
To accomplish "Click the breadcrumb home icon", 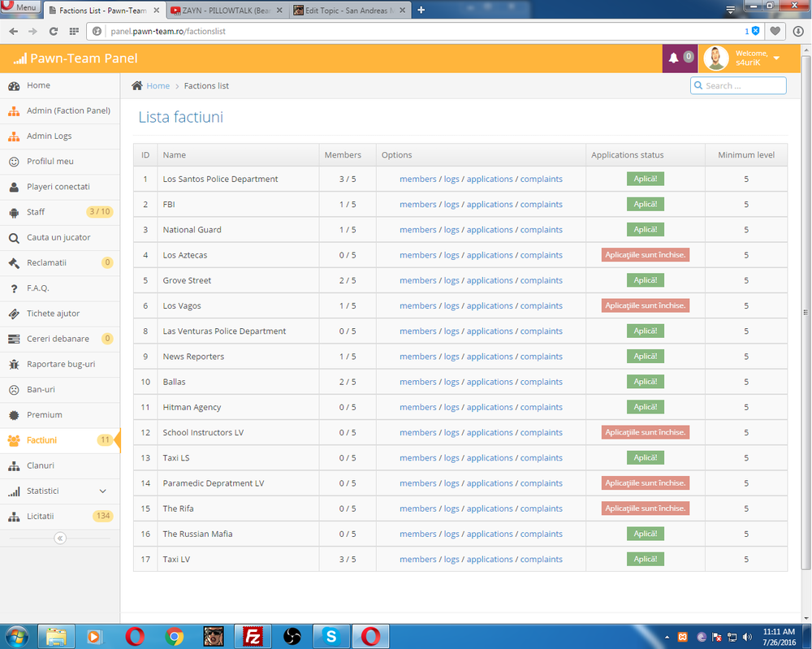I will click(x=136, y=85).
